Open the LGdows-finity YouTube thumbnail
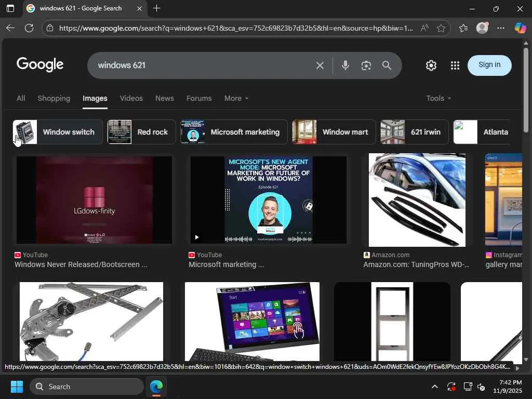 click(95, 200)
